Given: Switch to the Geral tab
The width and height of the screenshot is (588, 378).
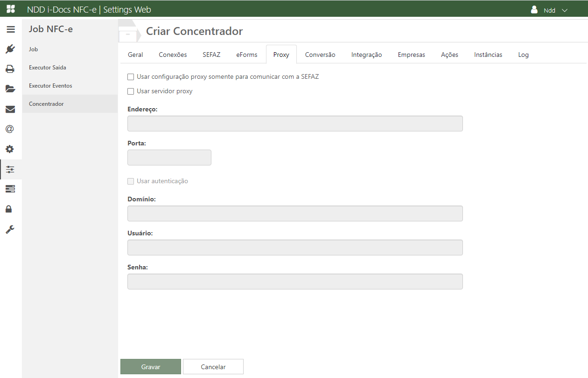Looking at the screenshot, I should coord(135,55).
